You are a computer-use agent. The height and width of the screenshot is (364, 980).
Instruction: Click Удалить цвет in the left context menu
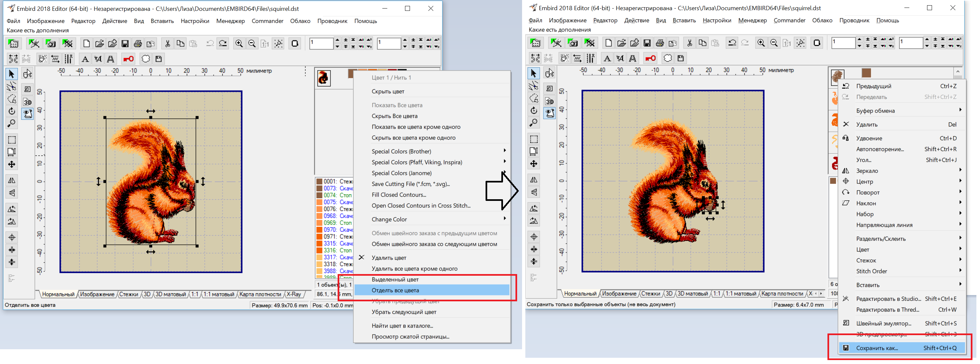tap(389, 258)
